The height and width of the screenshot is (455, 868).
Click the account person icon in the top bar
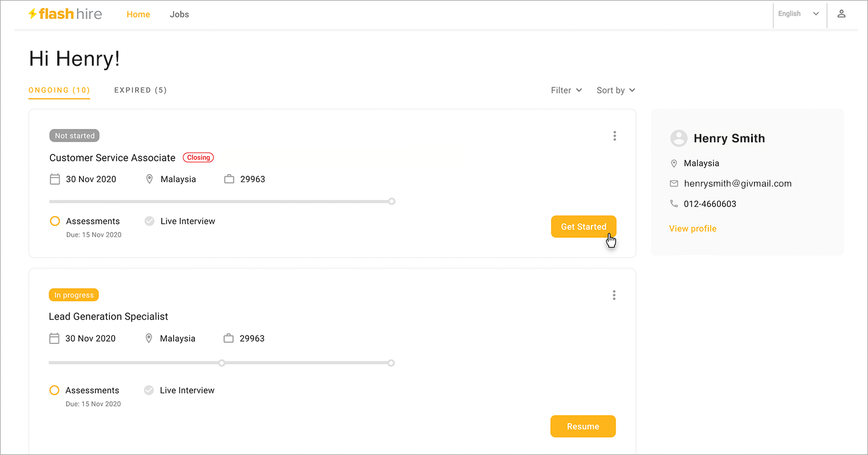pos(841,13)
